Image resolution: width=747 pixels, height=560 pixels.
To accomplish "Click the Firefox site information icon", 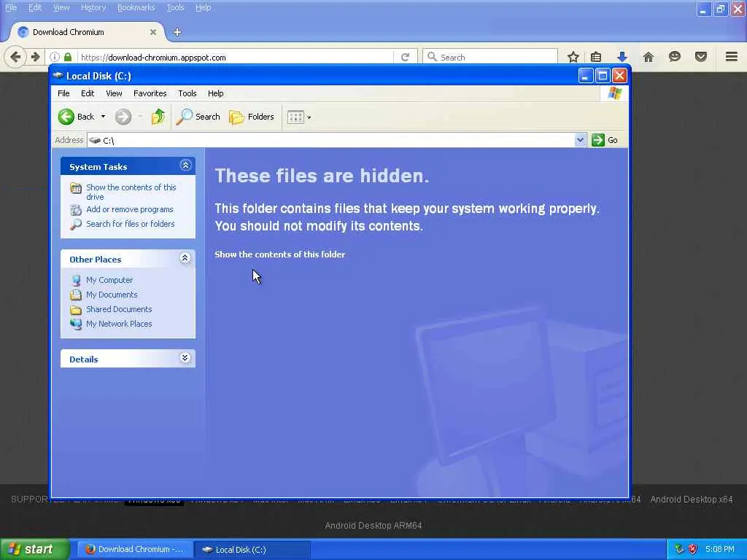I will (x=54, y=57).
